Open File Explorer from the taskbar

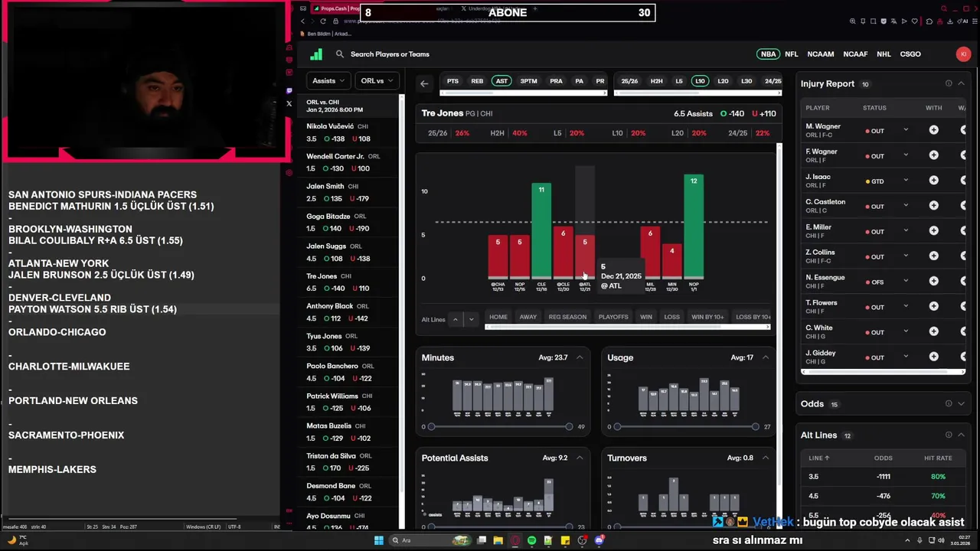point(498,540)
